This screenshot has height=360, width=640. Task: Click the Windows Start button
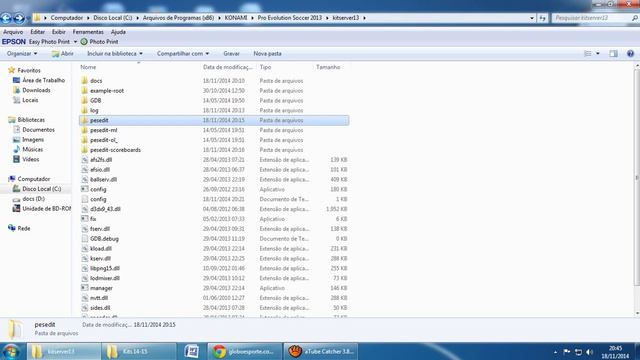pos(11,351)
